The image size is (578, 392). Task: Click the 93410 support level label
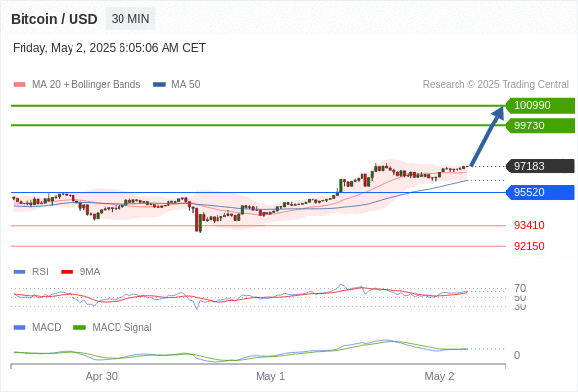(x=529, y=225)
